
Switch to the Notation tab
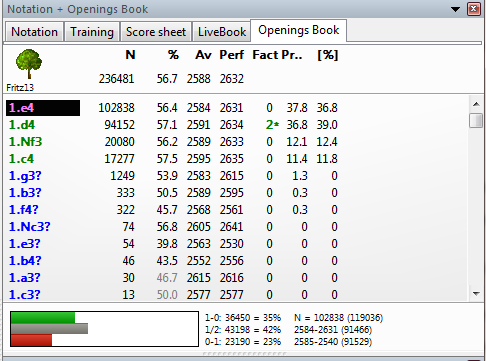(34, 32)
